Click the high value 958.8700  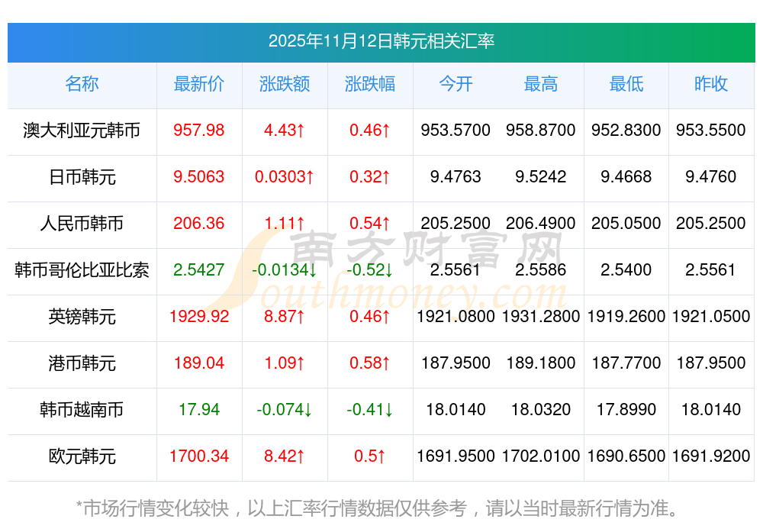coord(541,130)
